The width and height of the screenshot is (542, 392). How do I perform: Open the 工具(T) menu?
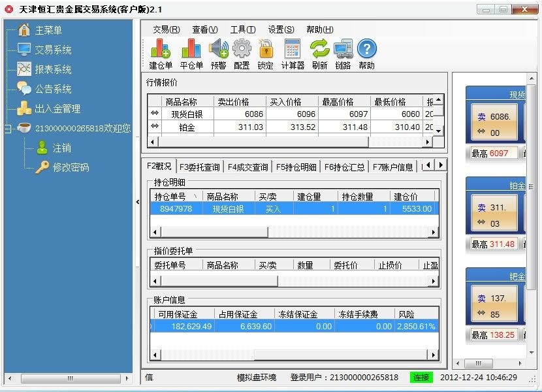[242, 29]
